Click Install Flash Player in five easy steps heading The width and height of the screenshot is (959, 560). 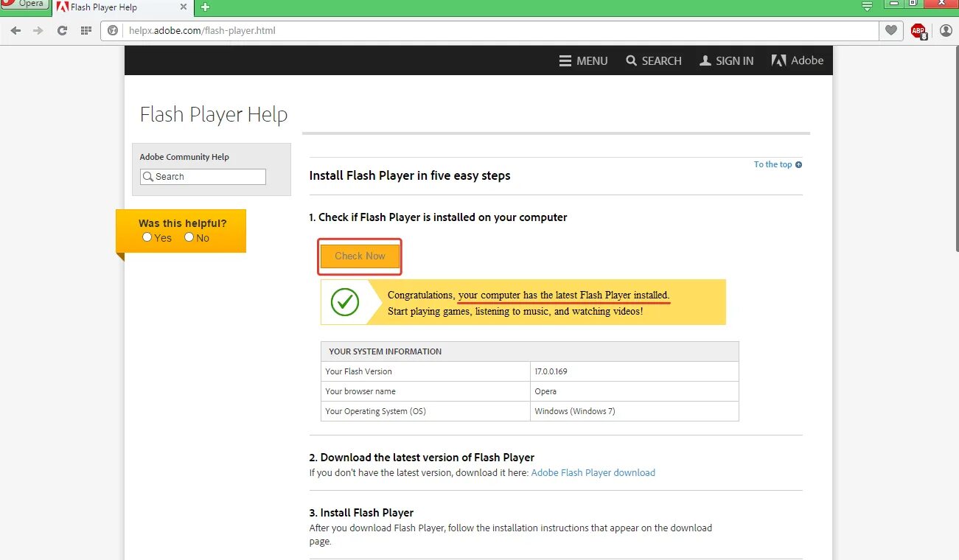tap(410, 175)
